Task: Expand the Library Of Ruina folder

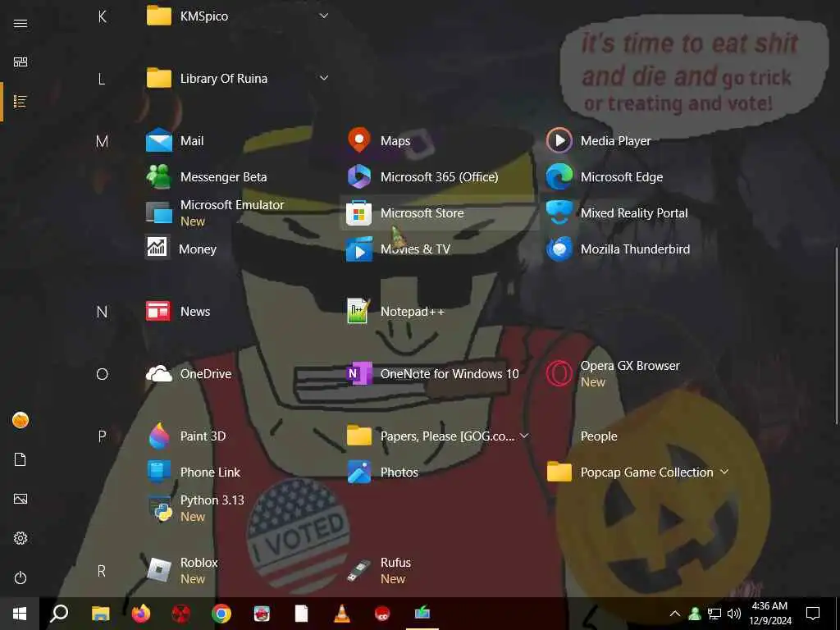Action: [323, 78]
